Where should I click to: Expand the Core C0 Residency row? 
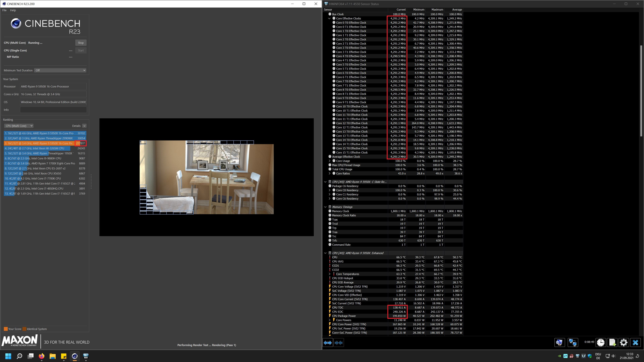pos(330,190)
